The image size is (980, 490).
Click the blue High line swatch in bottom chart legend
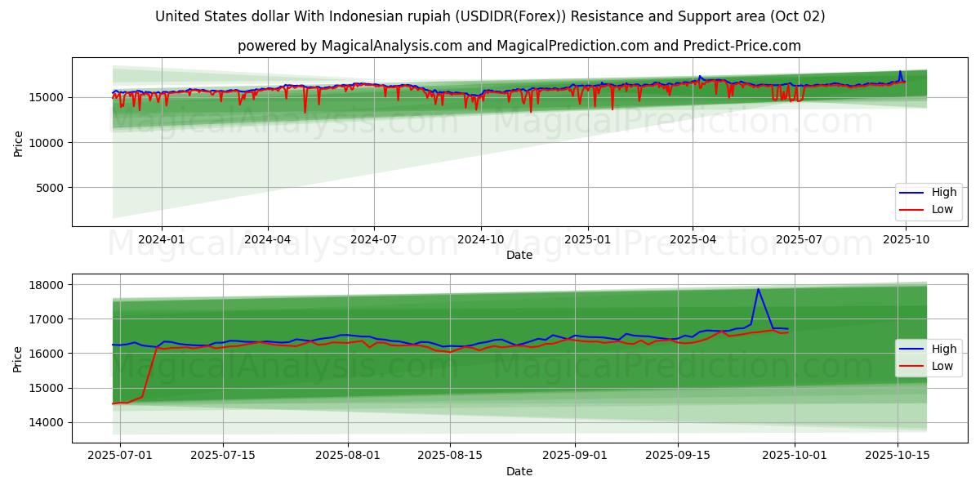(911, 350)
